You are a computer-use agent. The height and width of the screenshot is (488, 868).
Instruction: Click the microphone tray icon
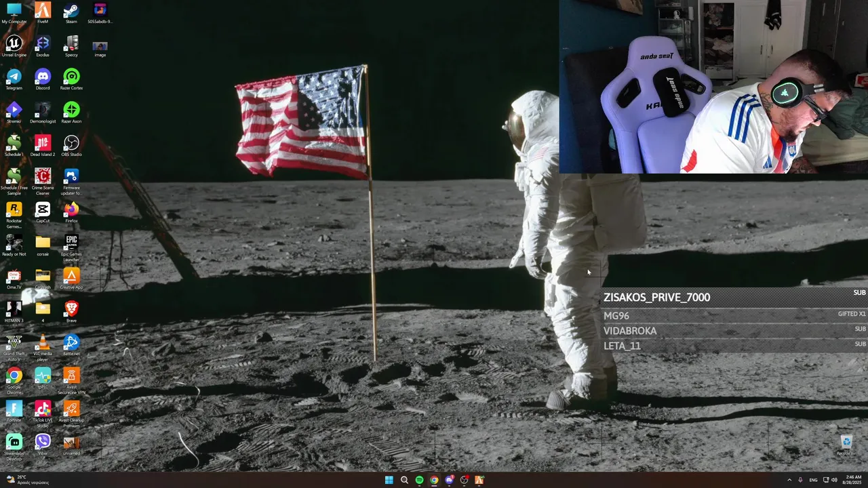click(800, 480)
